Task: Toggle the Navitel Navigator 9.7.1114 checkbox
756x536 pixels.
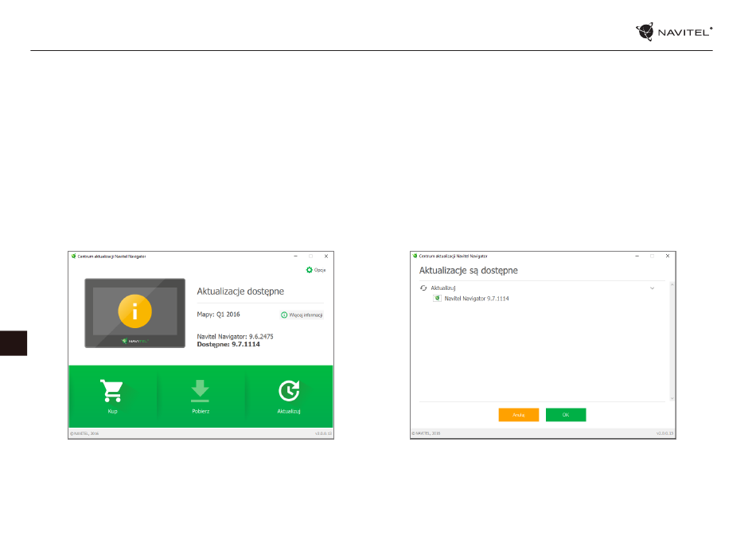Action: point(437,299)
